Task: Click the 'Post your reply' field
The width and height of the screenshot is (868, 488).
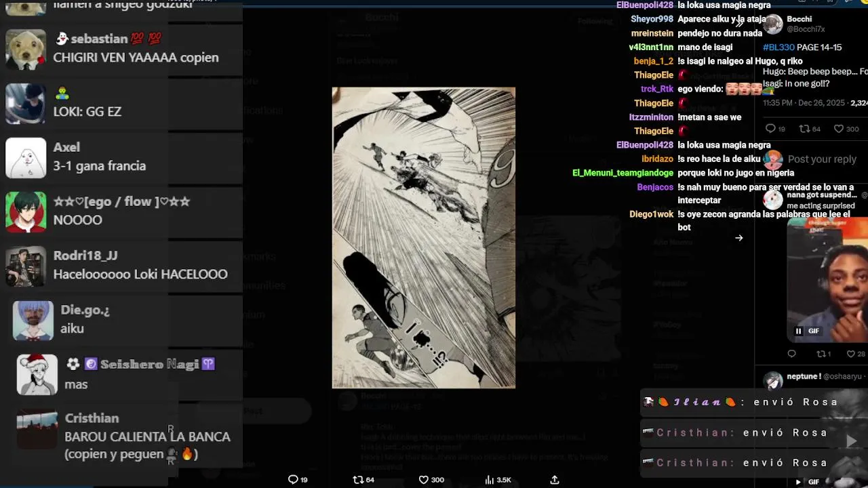Action: pyautogui.click(x=822, y=159)
